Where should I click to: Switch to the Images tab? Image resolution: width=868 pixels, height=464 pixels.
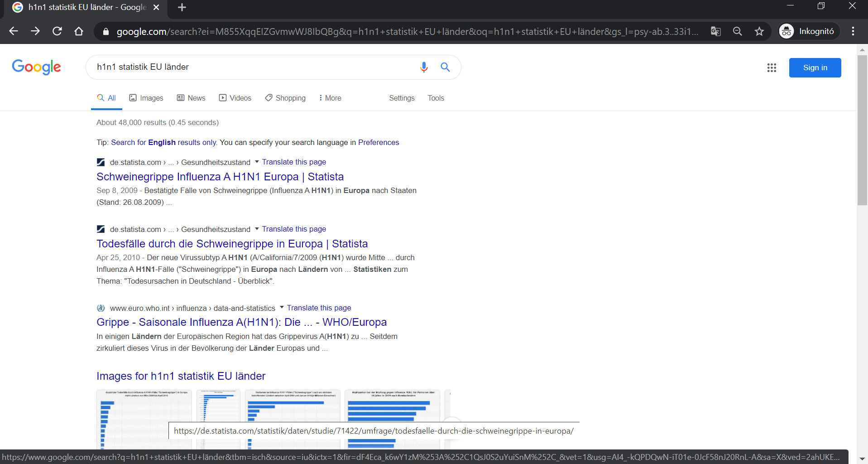point(146,98)
